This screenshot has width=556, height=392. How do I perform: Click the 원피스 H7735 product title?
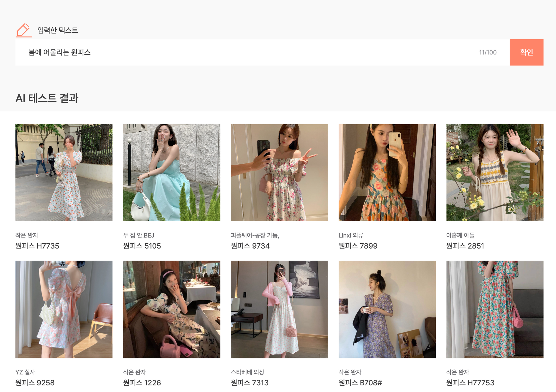pyautogui.click(x=37, y=246)
